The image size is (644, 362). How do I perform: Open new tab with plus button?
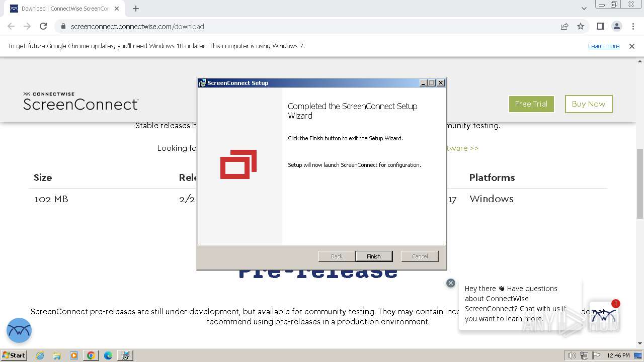point(136,9)
